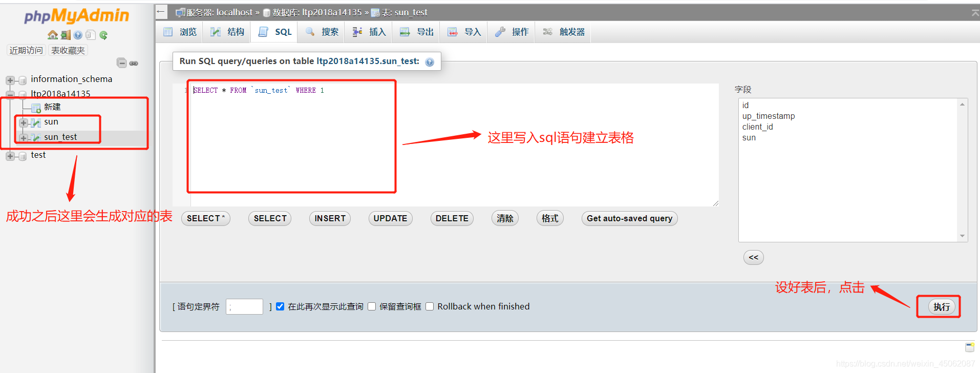Screen dimensions: 980x373
Task: Click the localhost server breadcrumb link
Action: (235, 12)
